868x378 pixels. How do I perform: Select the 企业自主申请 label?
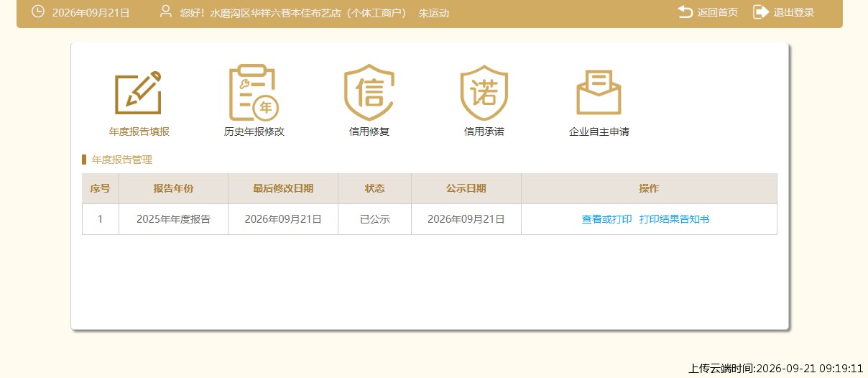[599, 132]
